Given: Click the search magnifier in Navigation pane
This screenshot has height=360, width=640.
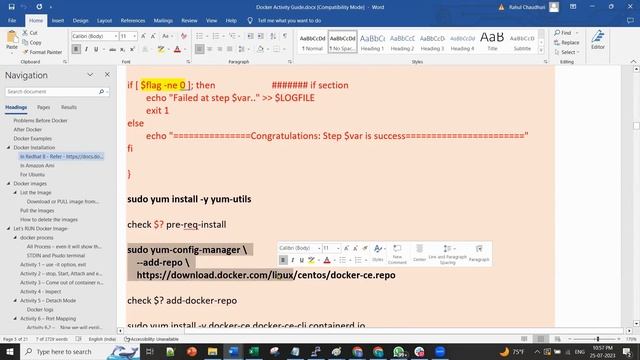Looking at the screenshot, I should [101, 92].
